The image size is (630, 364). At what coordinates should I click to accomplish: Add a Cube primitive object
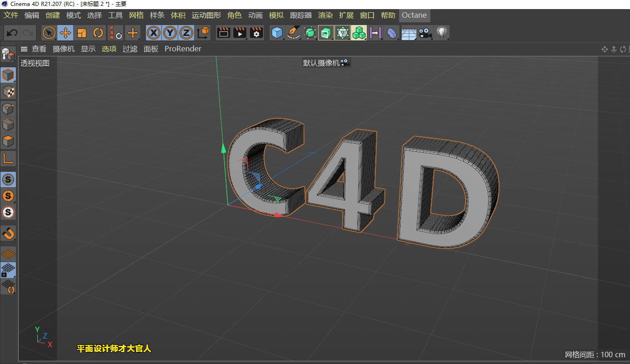[277, 33]
